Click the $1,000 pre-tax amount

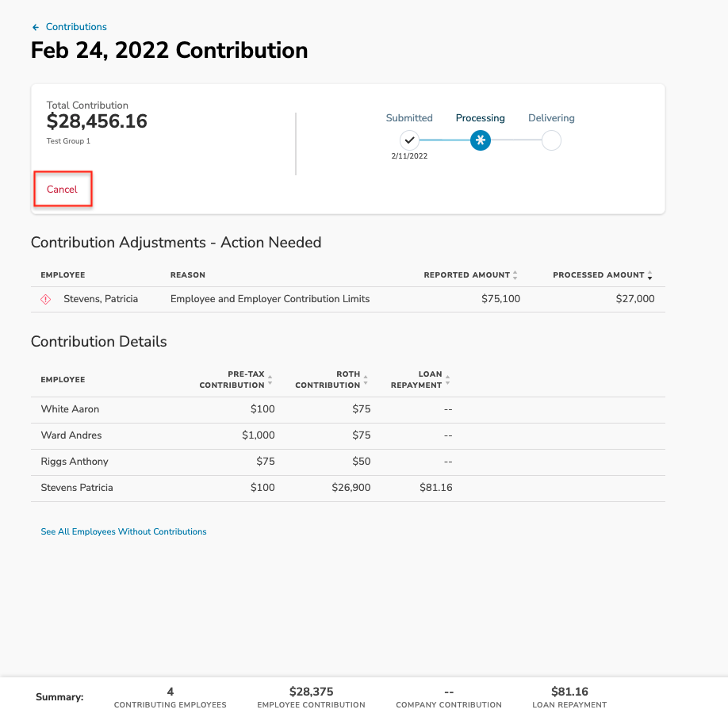(259, 435)
